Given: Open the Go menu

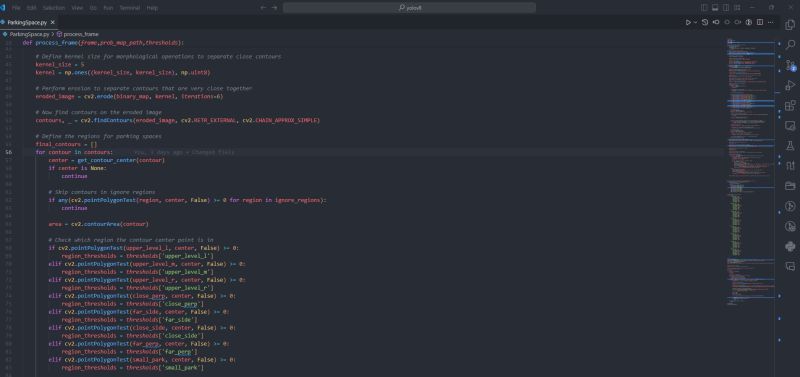Looking at the screenshot, I should pyautogui.click(x=93, y=8).
